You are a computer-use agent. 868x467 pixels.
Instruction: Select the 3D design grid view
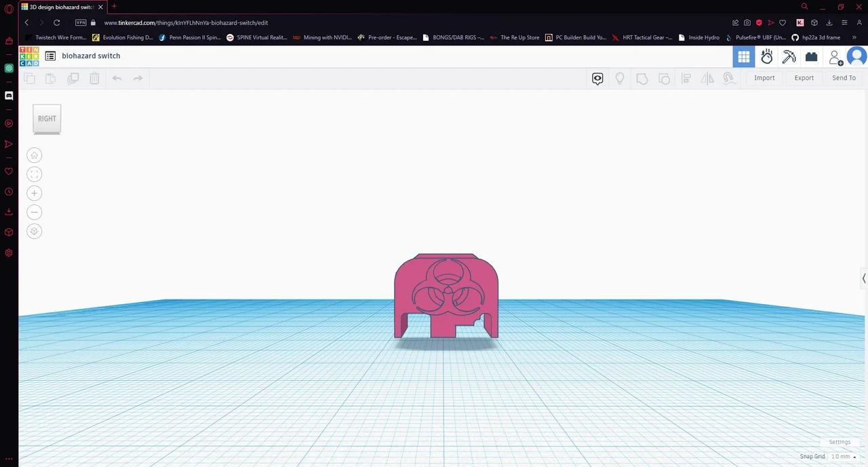pos(744,57)
